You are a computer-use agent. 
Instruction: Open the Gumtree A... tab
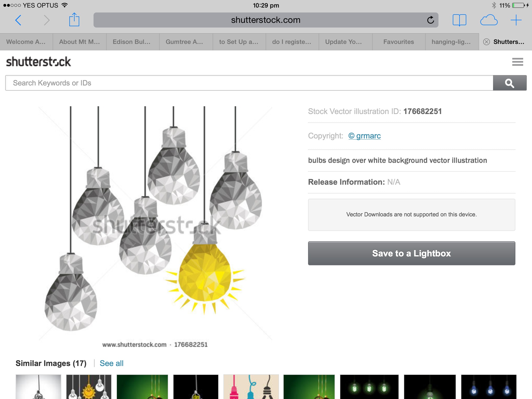point(184,42)
